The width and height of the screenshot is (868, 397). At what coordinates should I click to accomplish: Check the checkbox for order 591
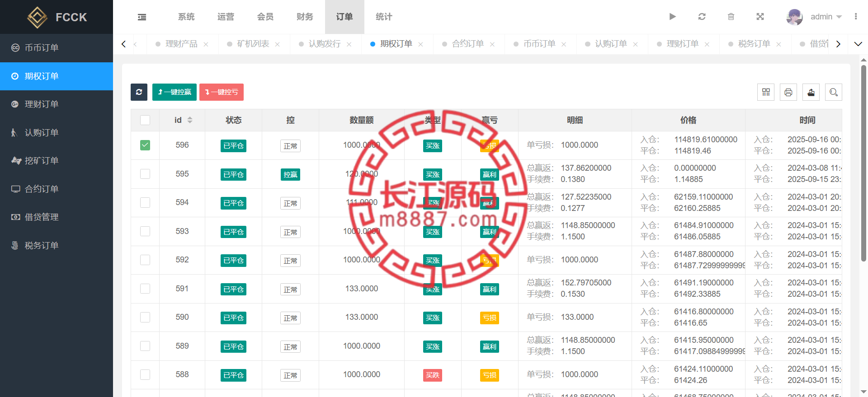pos(145,289)
